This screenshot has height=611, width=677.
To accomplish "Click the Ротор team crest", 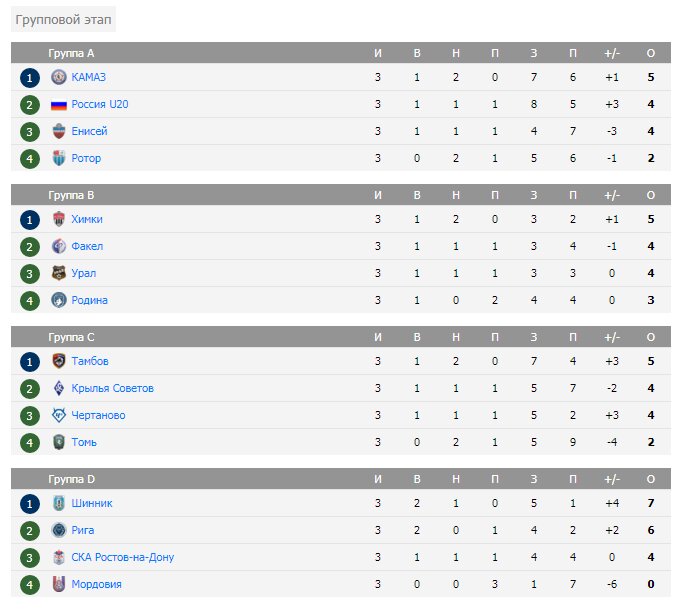I will (x=59, y=158).
